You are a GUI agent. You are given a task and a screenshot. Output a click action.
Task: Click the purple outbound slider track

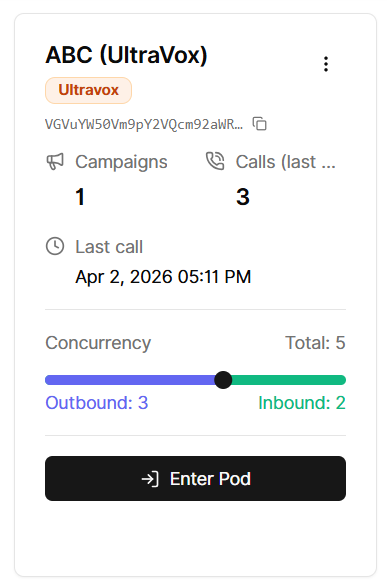pos(130,380)
